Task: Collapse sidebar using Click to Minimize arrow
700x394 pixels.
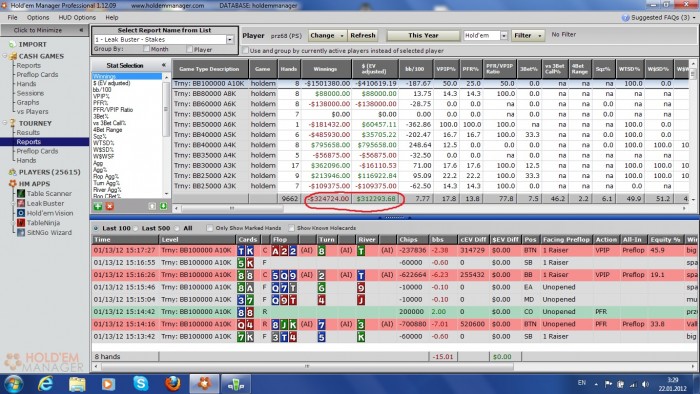Action: coord(81,30)
